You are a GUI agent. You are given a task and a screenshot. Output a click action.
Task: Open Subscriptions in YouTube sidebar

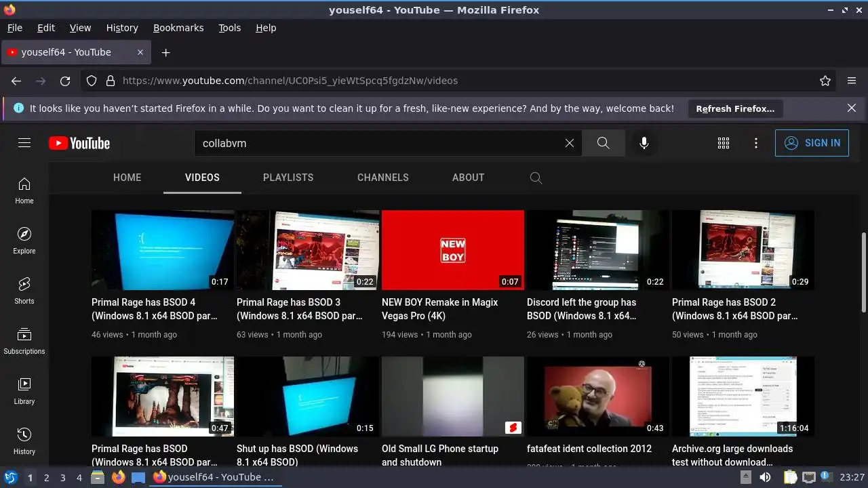pyautogui.click(x=24, y=341)
